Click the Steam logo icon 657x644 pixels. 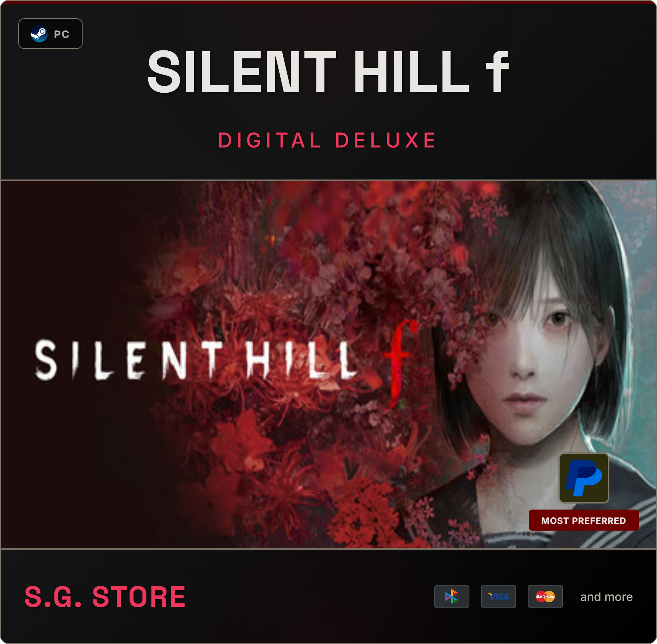point(39,34)
